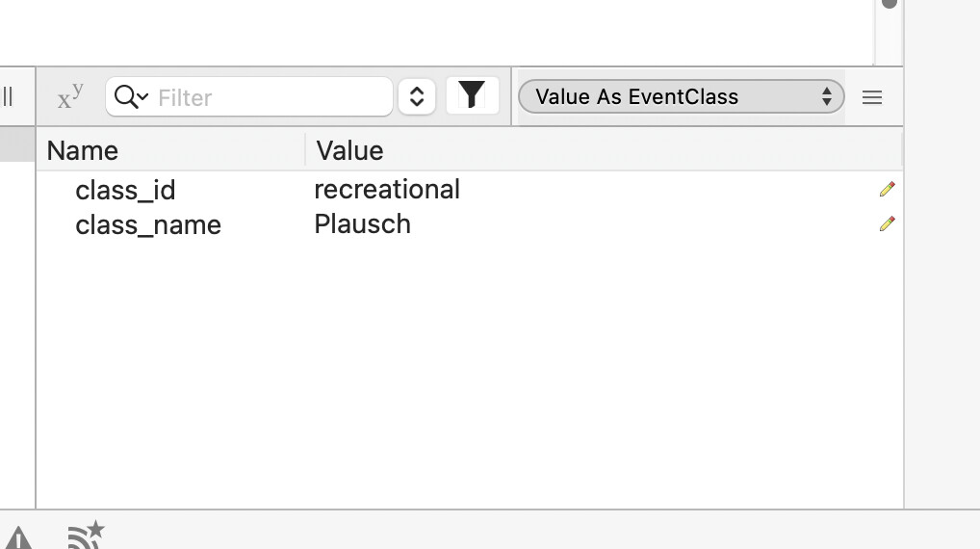Image resolution: width=980 pixels, height=549 pixels.
Task: Sort by the Name column header
Action: tap(83, 150)
